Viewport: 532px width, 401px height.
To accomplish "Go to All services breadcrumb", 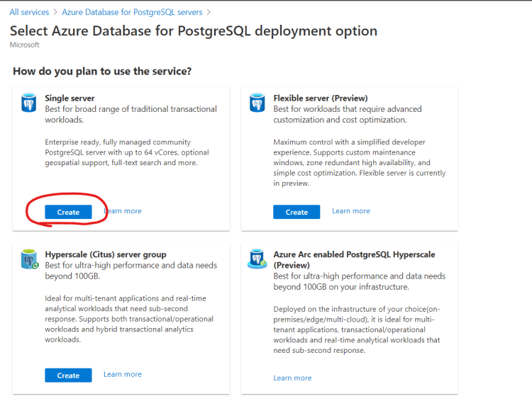I will pyautogui.click(x=29, y=12).
